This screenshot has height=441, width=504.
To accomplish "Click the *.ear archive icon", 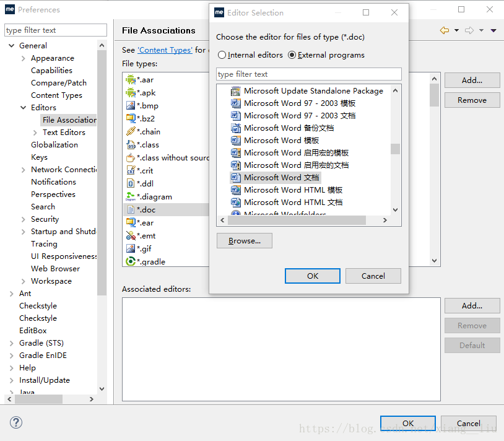I will pyautogui.click(x=131, y=222).
